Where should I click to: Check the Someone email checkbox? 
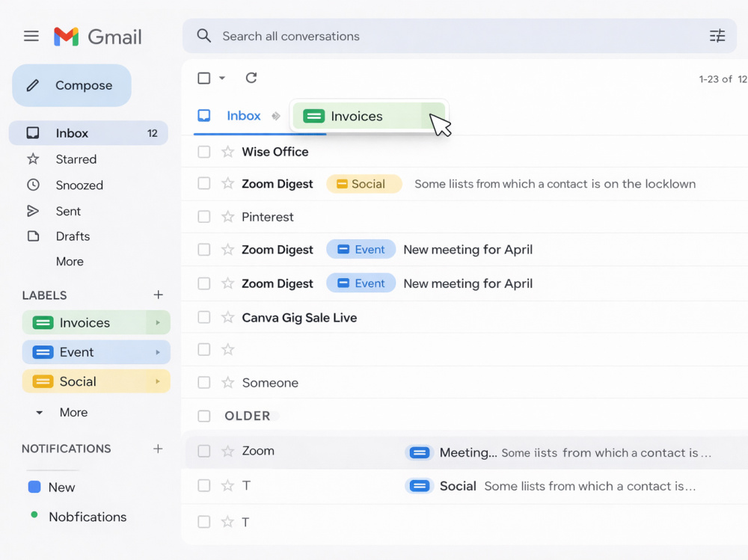(x=204, y=383)
